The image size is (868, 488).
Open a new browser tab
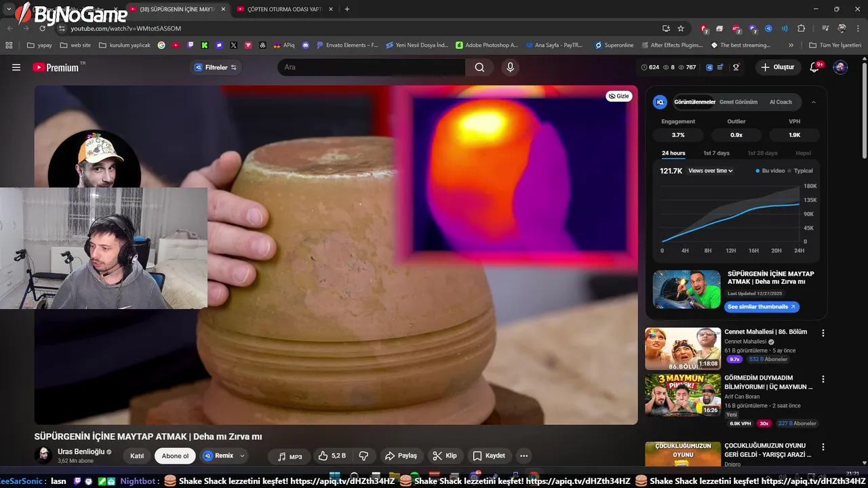pos(347,9)
